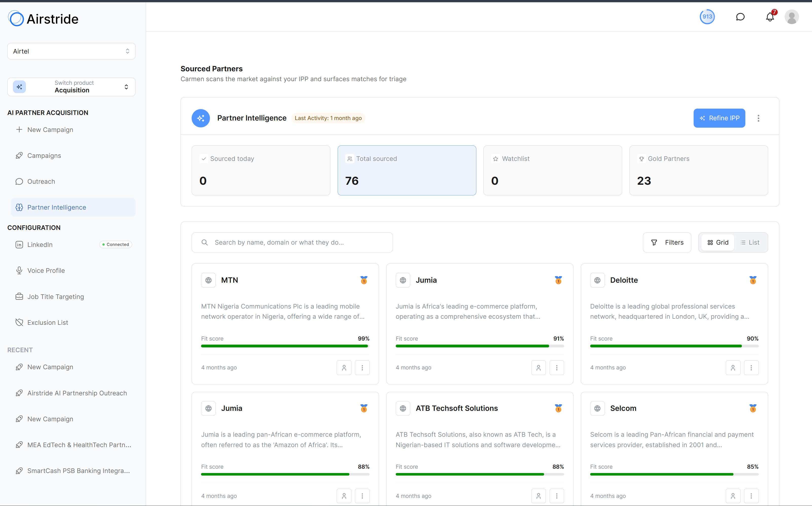Open the 913 credits badge
812x506 pixels.
[x=707, y=17]
